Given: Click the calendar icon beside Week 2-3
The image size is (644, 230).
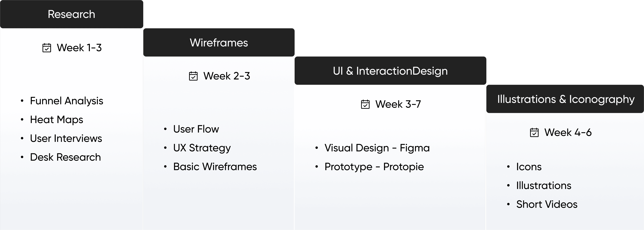Looking at the screenshot, I should tap(193, 76).
